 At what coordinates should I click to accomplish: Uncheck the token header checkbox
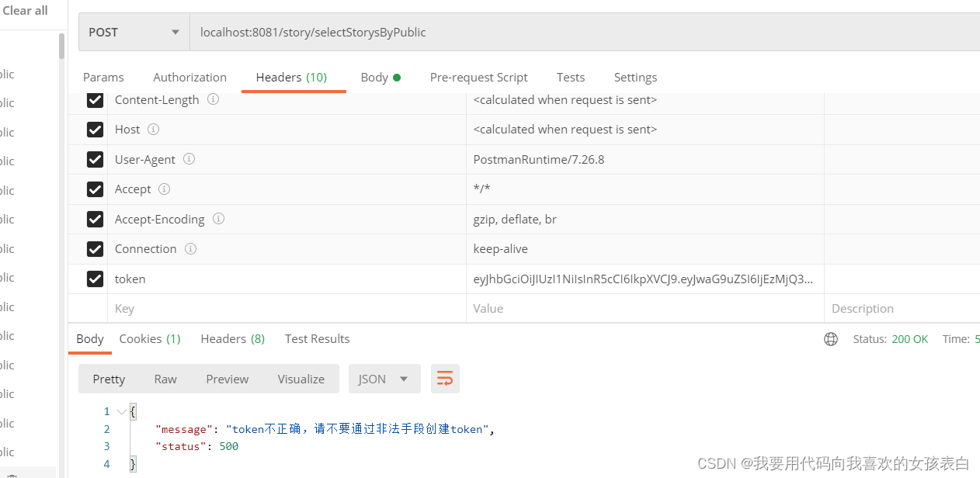click(x=95, y=279)
